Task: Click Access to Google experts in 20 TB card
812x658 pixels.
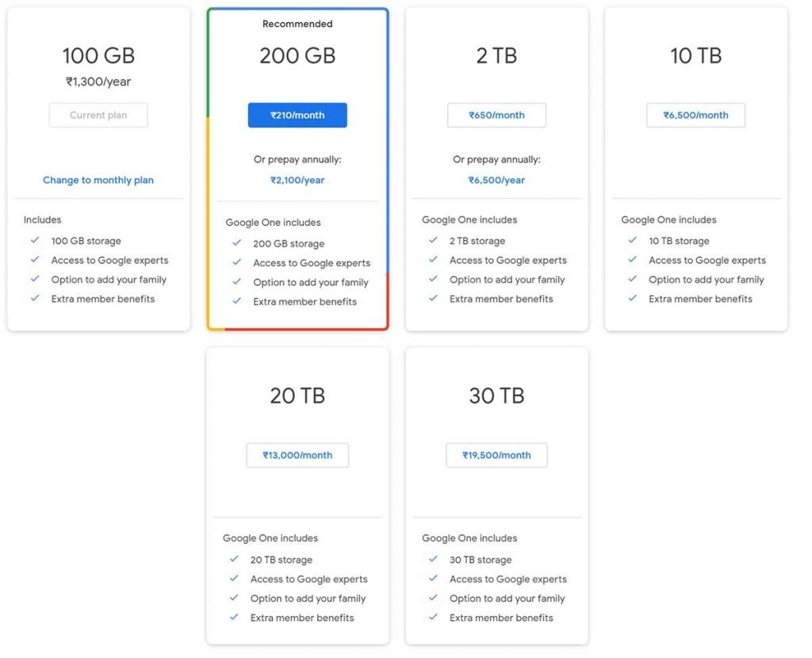Action: coord(309,580)
